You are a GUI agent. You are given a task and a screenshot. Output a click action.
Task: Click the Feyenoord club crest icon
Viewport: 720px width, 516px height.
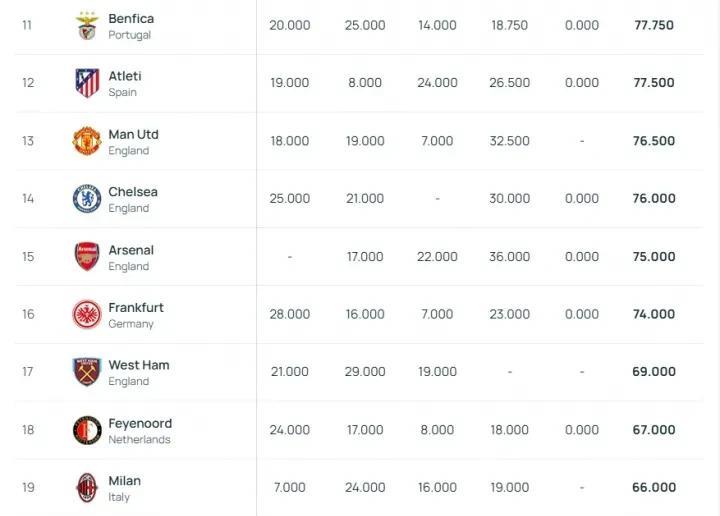click(x=87, y=430)
